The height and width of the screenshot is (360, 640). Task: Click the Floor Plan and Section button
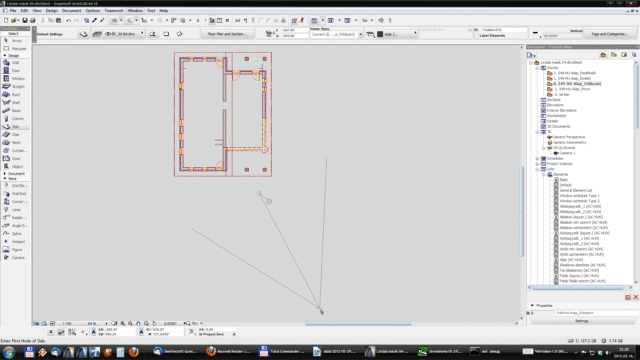click(x=227, y=34)
